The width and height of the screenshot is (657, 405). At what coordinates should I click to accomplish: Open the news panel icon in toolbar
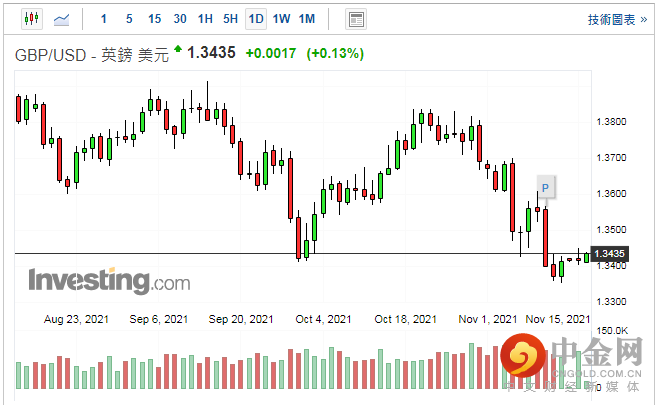click(x=355, y=19)
